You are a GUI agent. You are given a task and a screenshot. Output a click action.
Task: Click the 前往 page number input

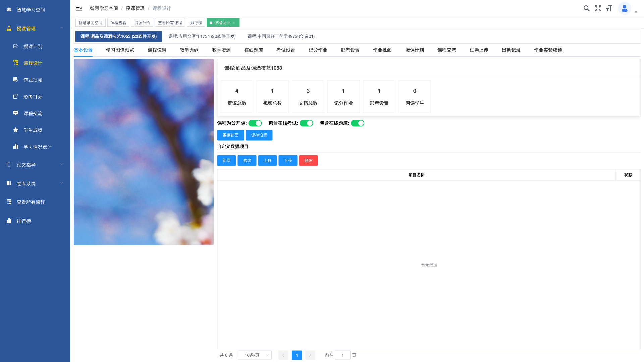[x=342, y=355]
